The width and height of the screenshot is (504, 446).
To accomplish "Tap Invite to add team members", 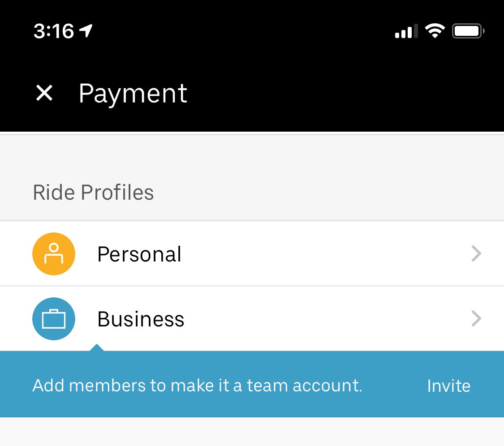I will tap(448, 386).
